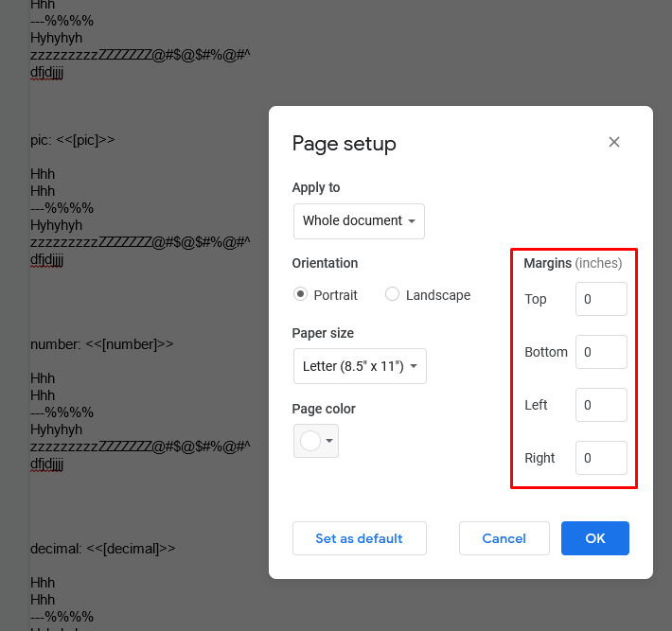Click the Page setup title

point(345,144)
